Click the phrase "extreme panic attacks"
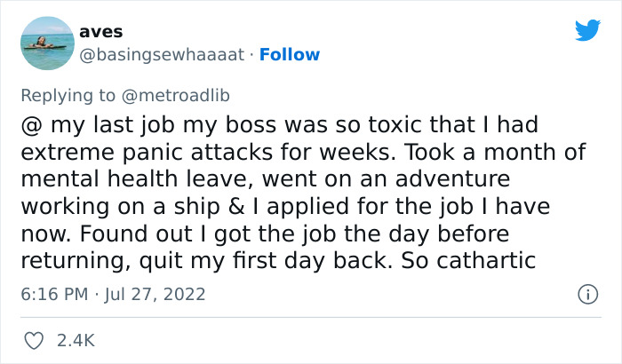The image size is (622, 364). 139,152
